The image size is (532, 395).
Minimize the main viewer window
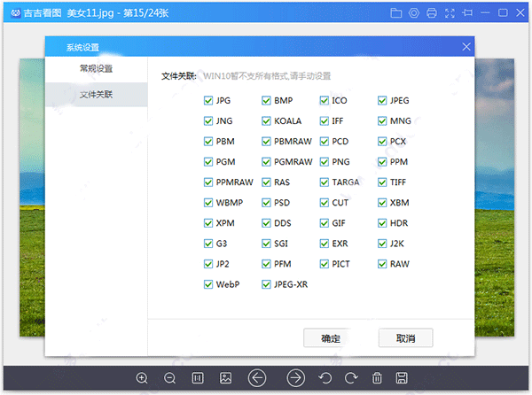tap(485, 13)
